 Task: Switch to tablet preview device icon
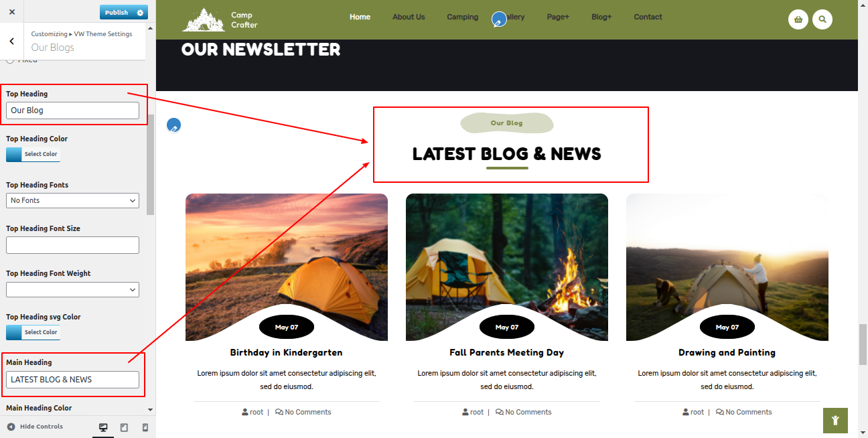[x=124, y=427]
